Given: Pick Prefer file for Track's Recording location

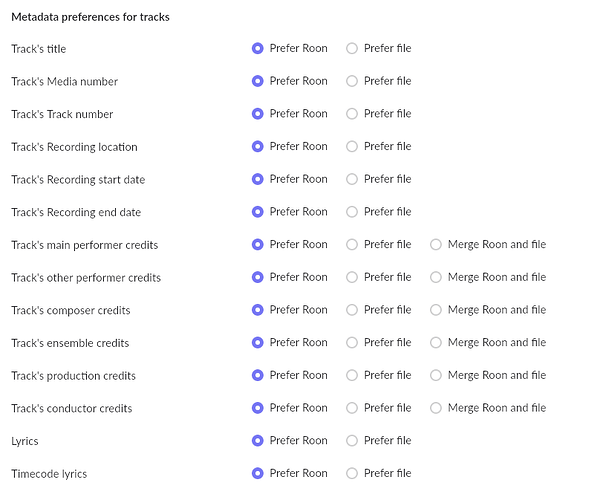Looking at the screenshot, I should pyautogui.click(x=352, y=146).
